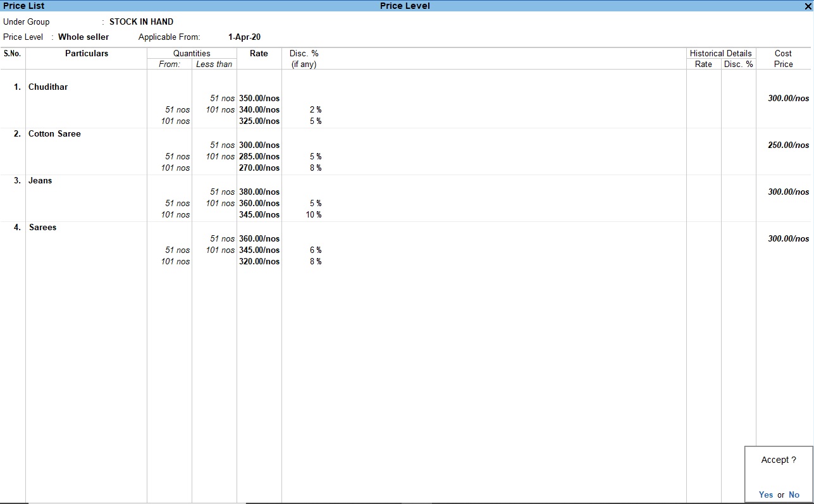The image size is (814, 504).
Task: Close the Price List window
Action: click(807, 6)
